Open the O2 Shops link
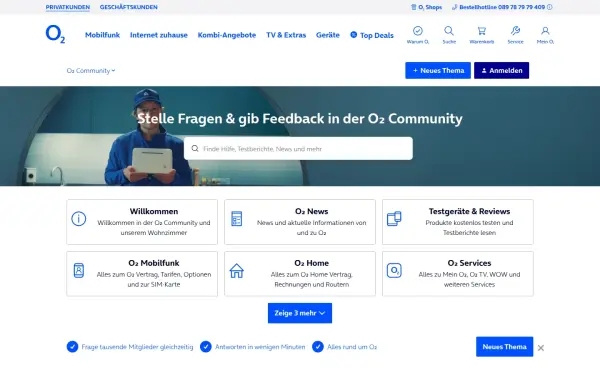 point(427,7)
